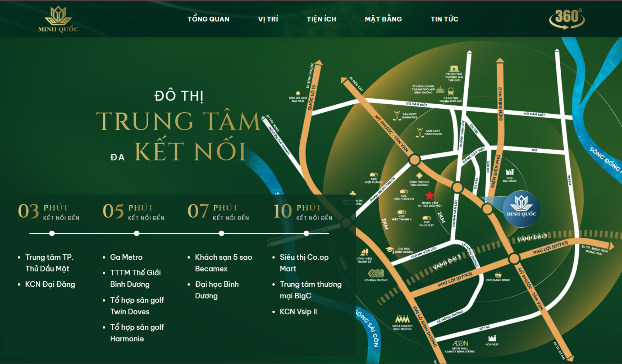Viewport: 622px width, 364px height.
Task: Click the Minh Quốc logo in header
Action: coord(58,19)
